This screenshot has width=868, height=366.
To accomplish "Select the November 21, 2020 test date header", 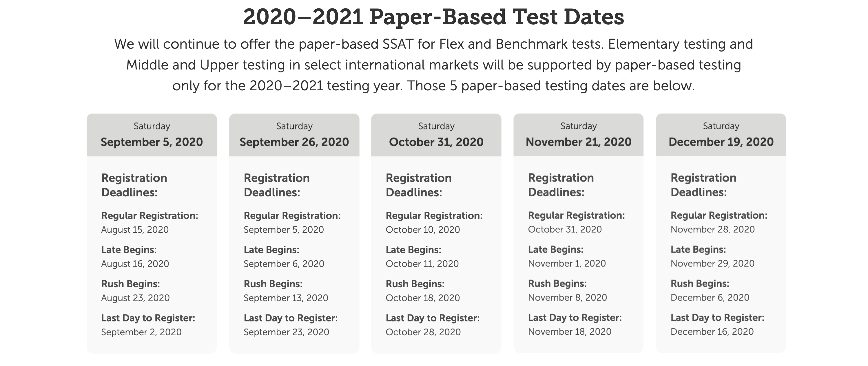I will click(578, 135).
